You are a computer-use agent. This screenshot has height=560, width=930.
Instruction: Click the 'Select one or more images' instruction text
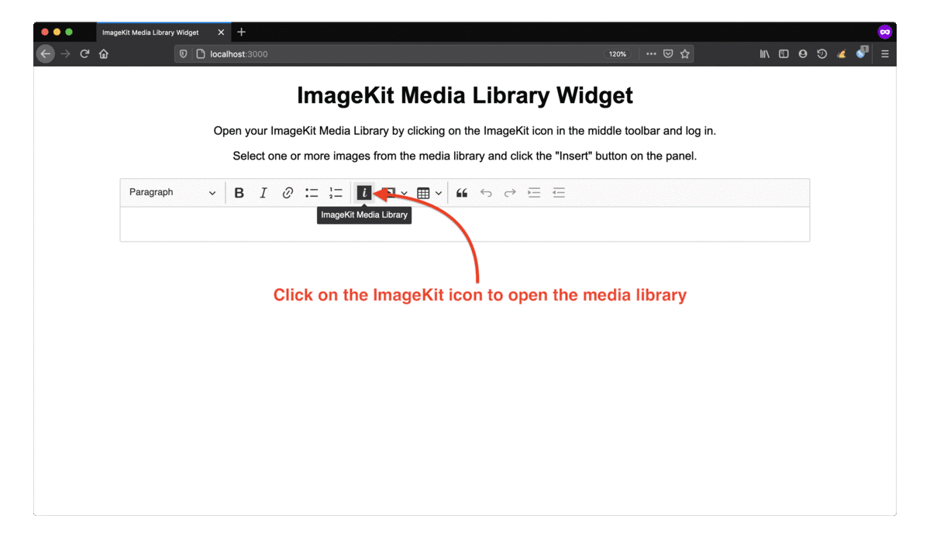coord(465,156)
